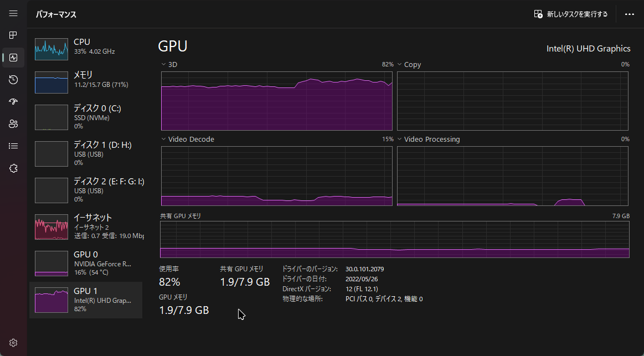Open the Services page icon
Viewport: 644px width, 356px height.
coord(13,168)
